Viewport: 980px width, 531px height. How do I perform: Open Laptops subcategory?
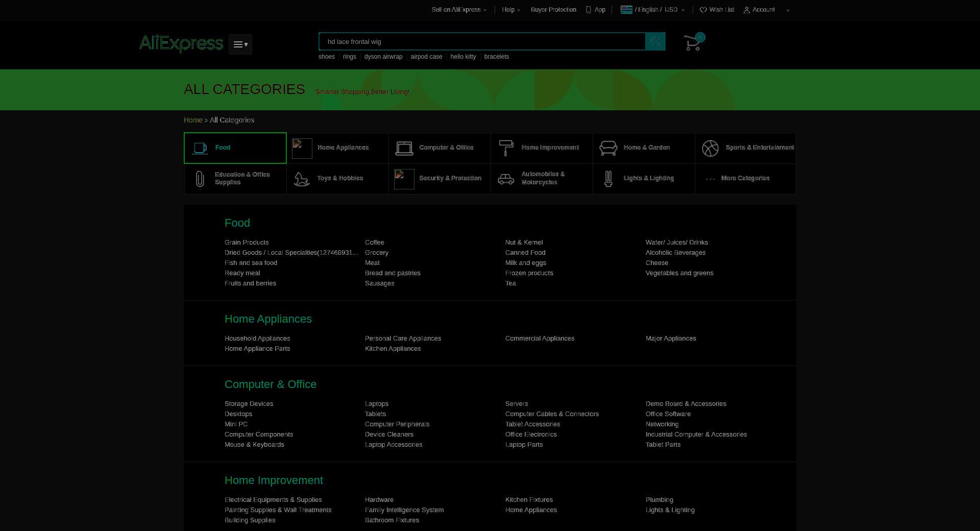pos(377,404)
